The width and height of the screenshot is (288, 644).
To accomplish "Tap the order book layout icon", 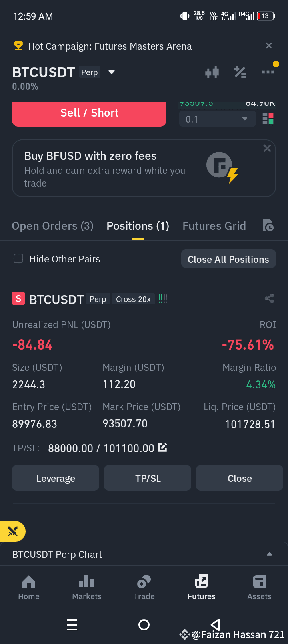I will click(268, 119).
